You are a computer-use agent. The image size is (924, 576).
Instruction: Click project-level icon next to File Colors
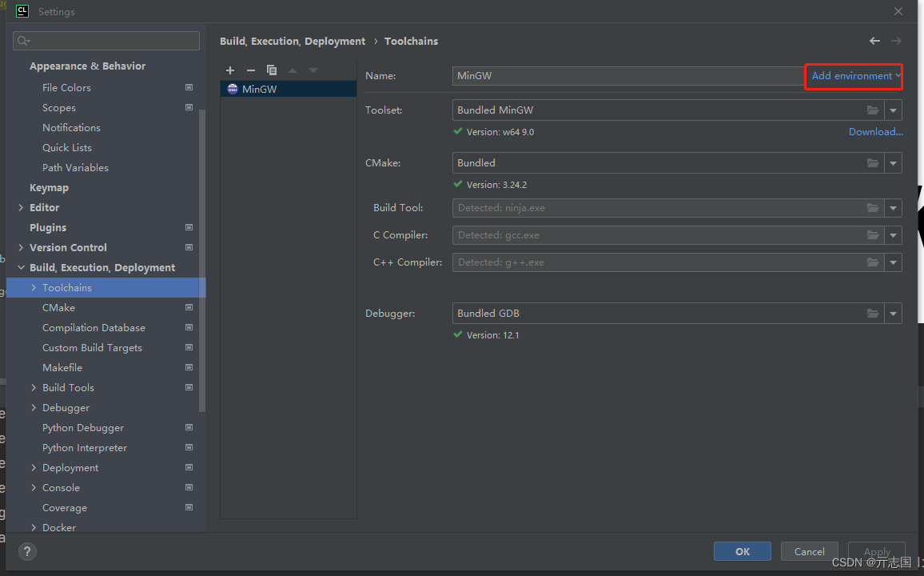click(189, 87)
